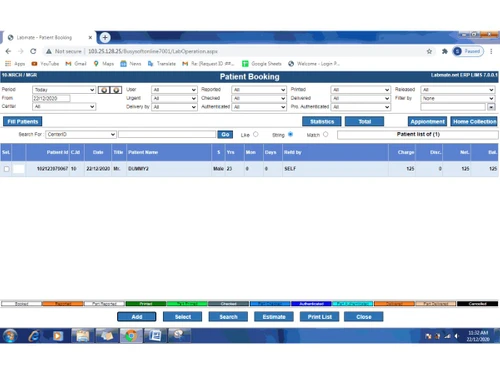The height and width of the screenshot is (375, 500).
Task: Open the Search For CenterID dropdown
Action: coord(81,134)
